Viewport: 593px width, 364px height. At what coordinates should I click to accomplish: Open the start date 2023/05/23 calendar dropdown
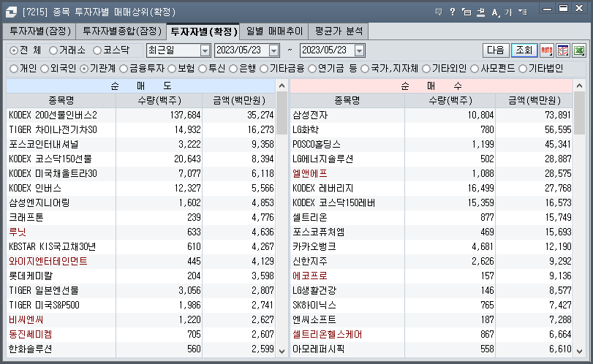click(273, 50)
